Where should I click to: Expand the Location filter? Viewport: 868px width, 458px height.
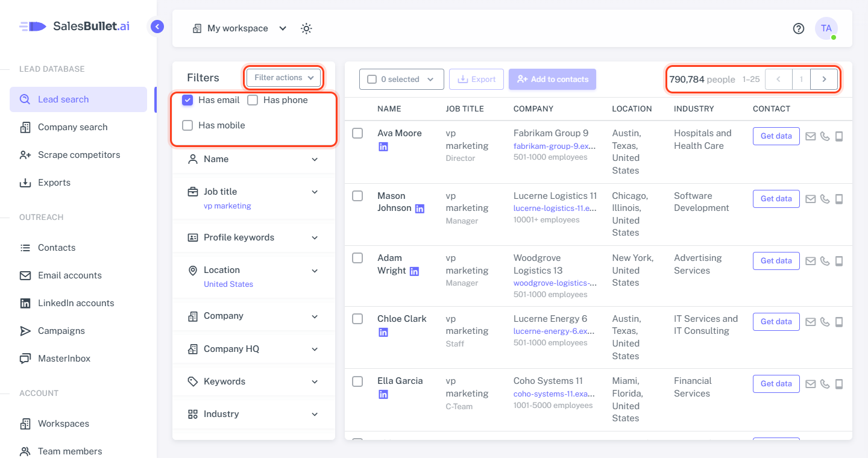[x=253, y=276]
